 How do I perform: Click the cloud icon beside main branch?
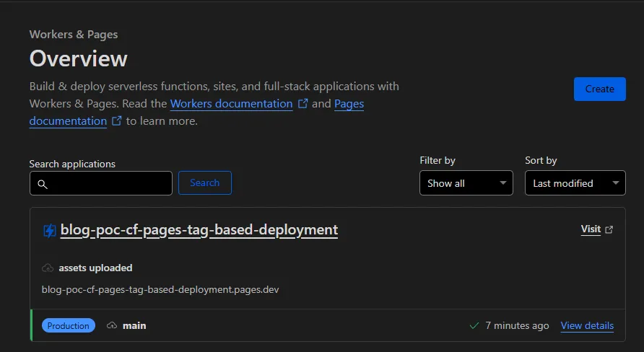click(112, 326)
